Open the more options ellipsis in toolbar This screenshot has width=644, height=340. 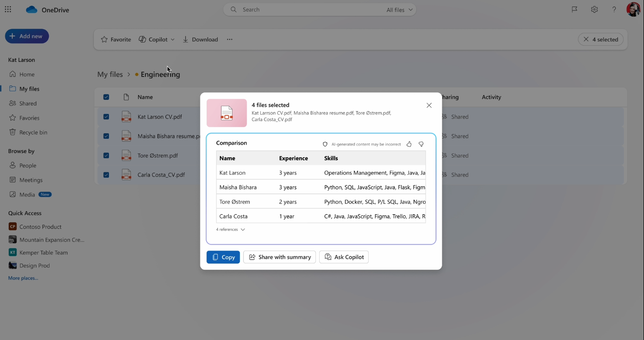coord(230,40)
